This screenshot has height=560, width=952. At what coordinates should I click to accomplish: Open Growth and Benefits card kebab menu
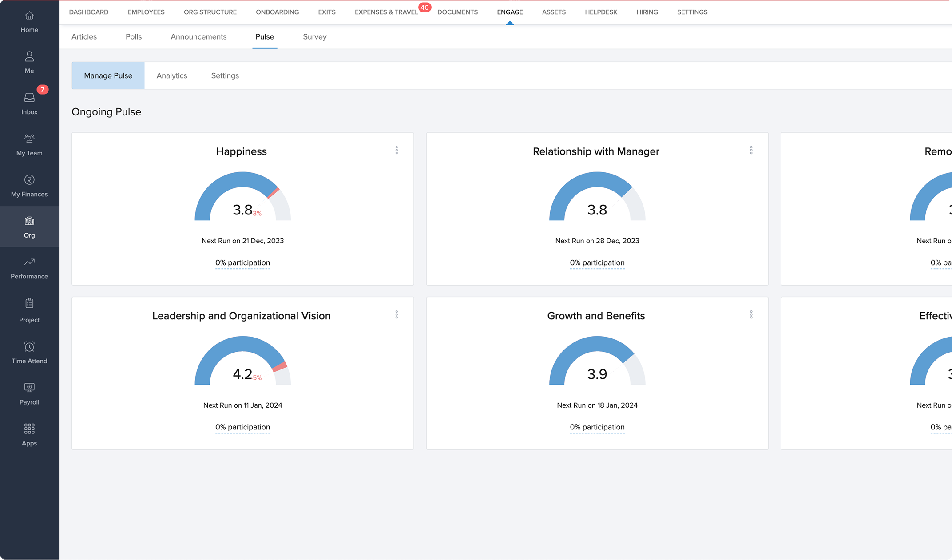[751, 315]
